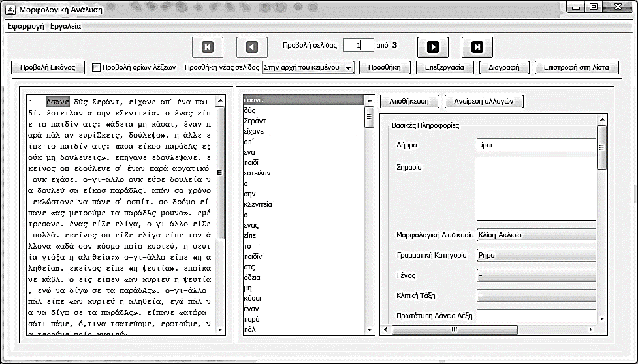Click the Πρωτότυπη Δάνεια Λέξη input field
The height and width of the screenshot is (364, 638).
coord(536,316)
